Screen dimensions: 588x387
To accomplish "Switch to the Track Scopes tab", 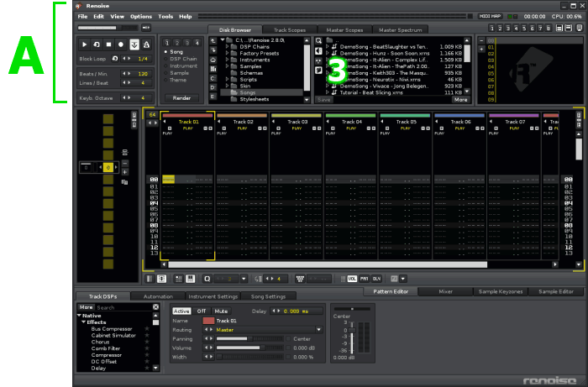I will (290, 30).
